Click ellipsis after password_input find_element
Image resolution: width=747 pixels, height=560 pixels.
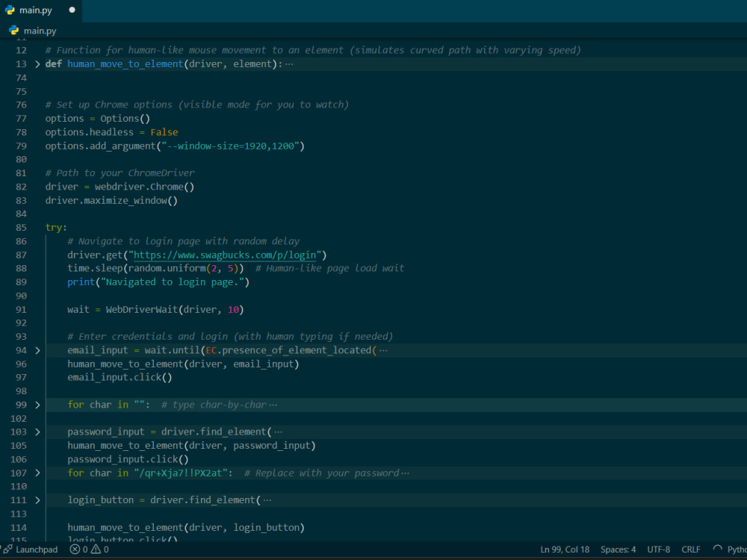pos(278,432)
